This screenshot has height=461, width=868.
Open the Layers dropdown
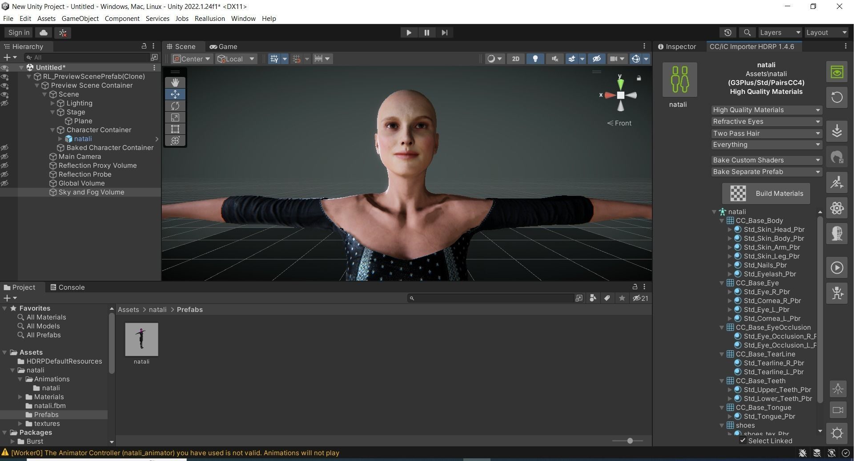point(780,32)
